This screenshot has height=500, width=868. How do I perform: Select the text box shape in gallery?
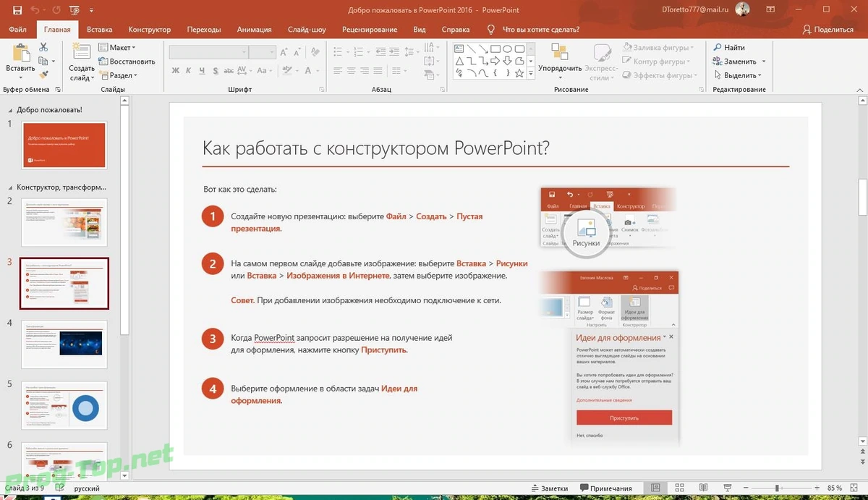[459, 49]
